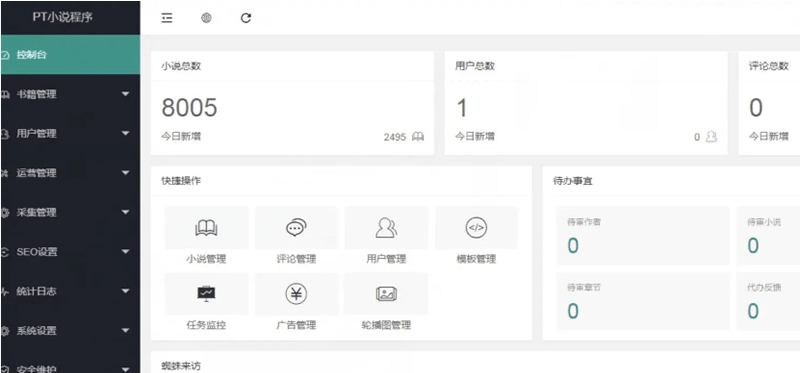800x373 pixels.
Task: Expand 运营管理 sidebar arrow
Action: (x=126, y=173)
